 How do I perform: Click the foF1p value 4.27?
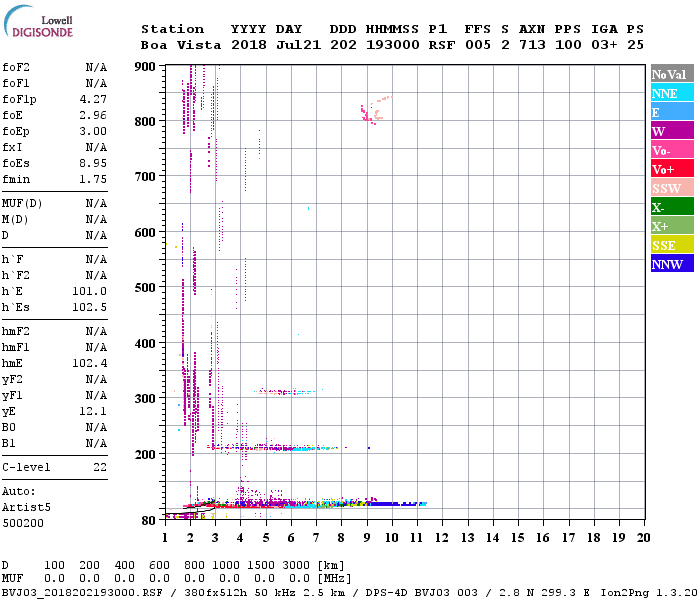pyautogui.click(x=93, y=99)
